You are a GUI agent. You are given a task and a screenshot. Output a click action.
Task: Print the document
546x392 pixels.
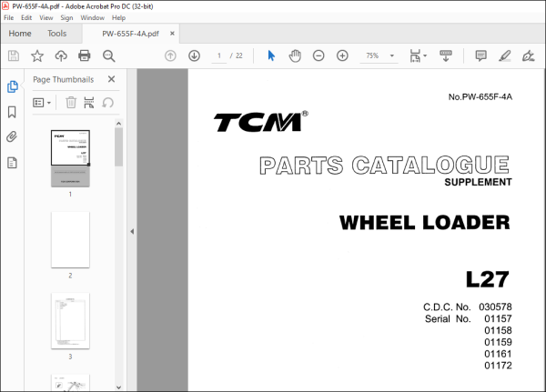point(85,55)
